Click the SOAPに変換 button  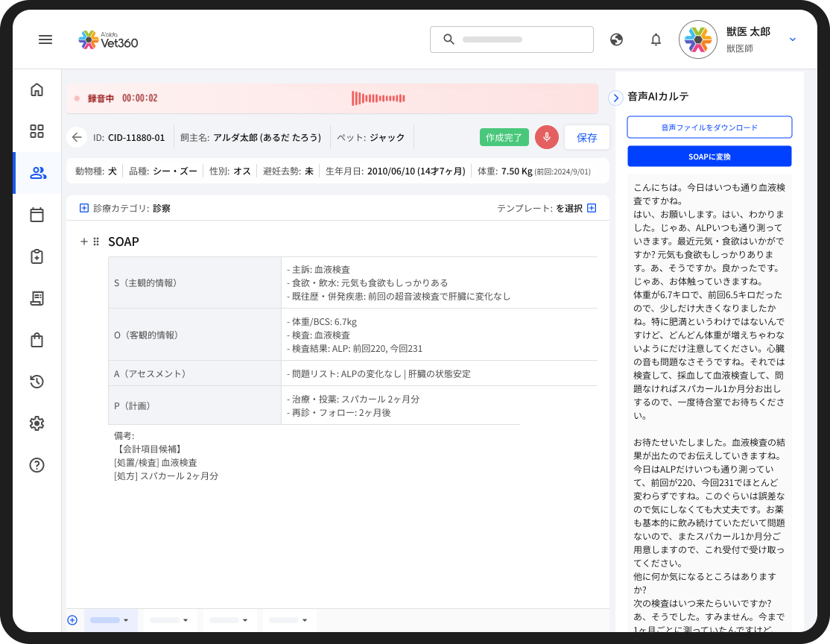[709, 157]
